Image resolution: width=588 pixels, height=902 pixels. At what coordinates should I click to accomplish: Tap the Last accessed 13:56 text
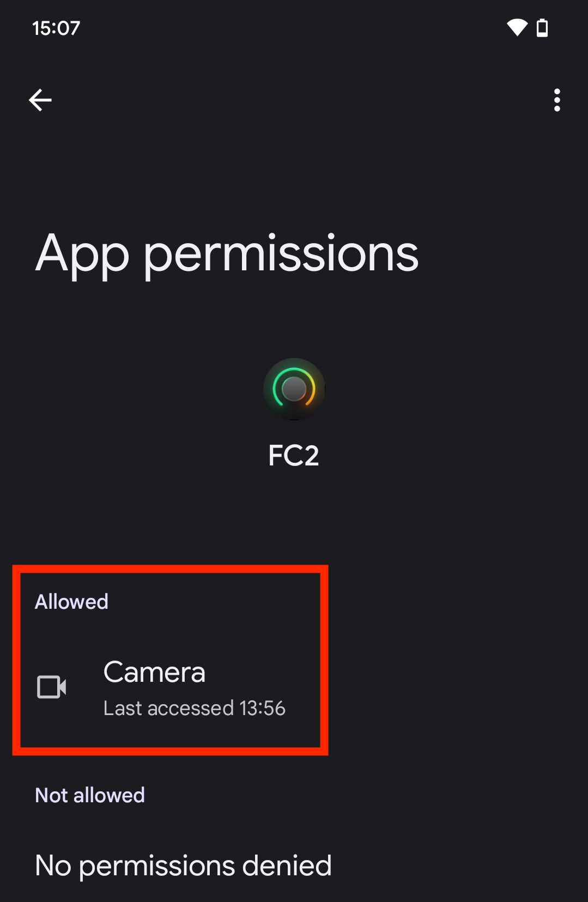click(x=195, y=708)
